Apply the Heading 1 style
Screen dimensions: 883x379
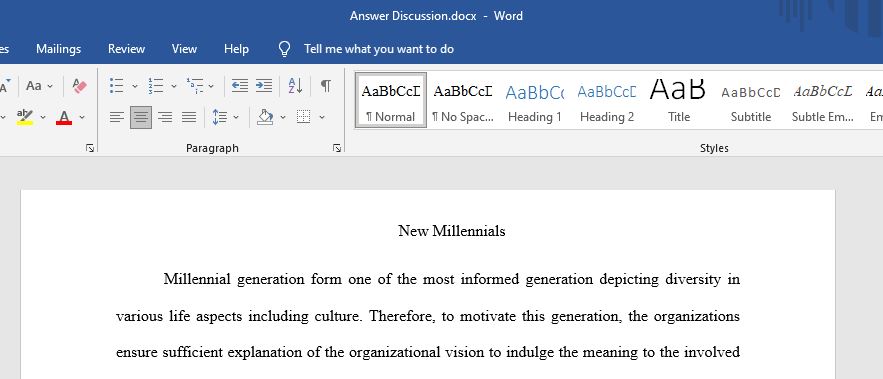pos(534,100)
